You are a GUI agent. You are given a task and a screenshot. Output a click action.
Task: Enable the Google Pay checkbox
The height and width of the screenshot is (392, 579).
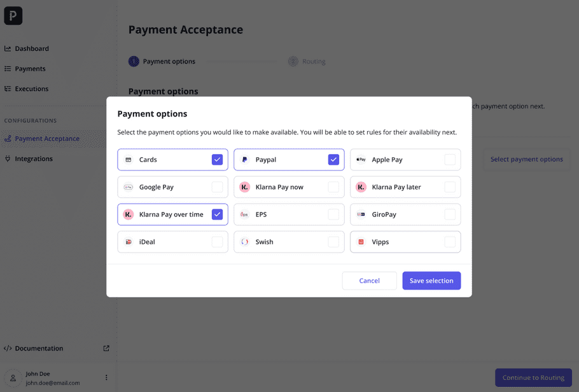pyautogui.click(x=217, y=187)
